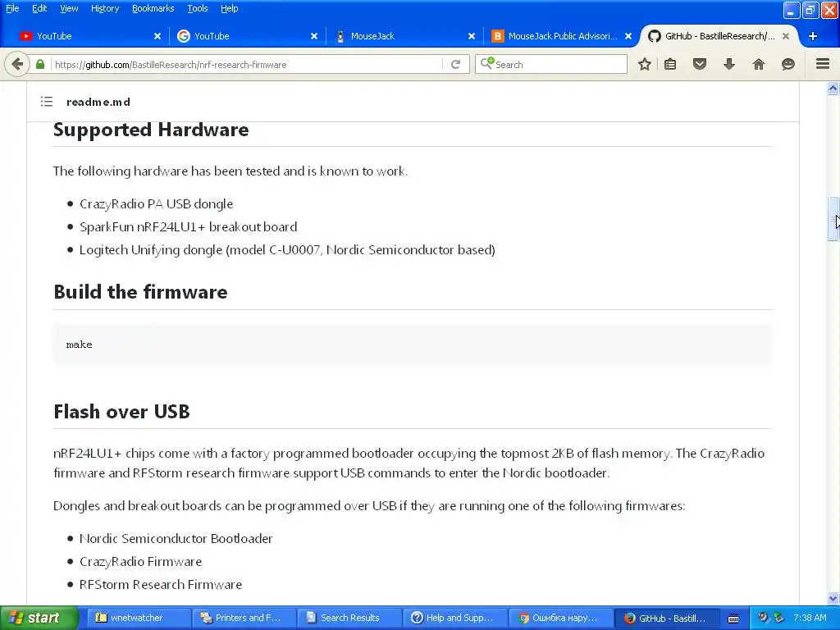
Task: Click CrazyRadio PA USB dongle list item
Action: click(x=156, y=203)
